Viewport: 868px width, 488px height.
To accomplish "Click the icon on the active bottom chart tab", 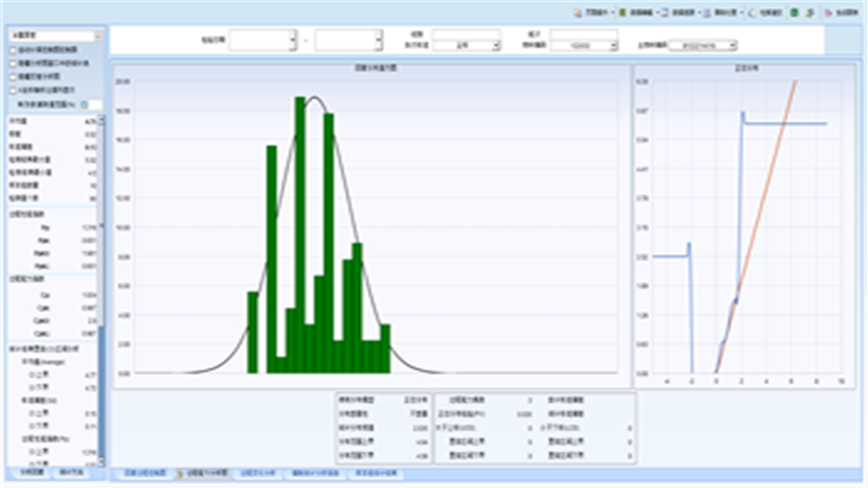I will [180, 473].
